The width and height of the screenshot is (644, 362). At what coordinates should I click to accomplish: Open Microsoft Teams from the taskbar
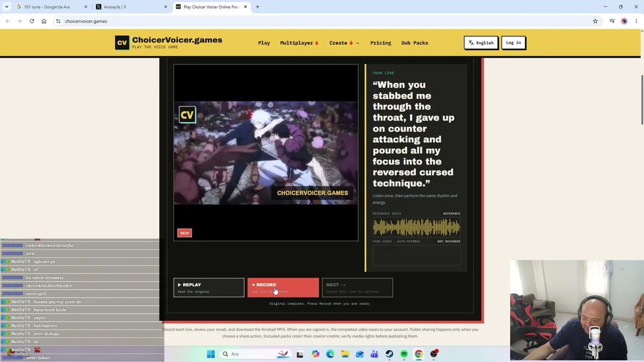(374, 354)
